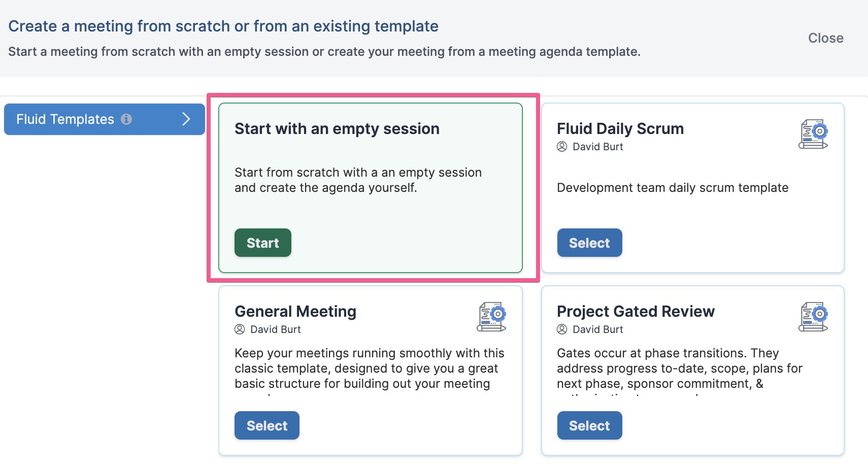Click the General Meeting description text

[370, 369]
